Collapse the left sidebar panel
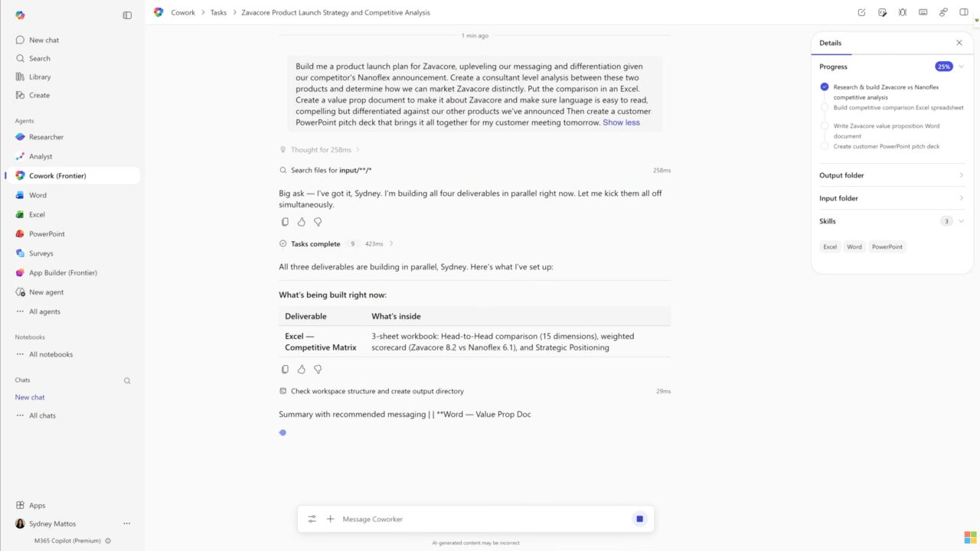The width and height of the screenshot is (980, 551). click(x=127, y=15)
